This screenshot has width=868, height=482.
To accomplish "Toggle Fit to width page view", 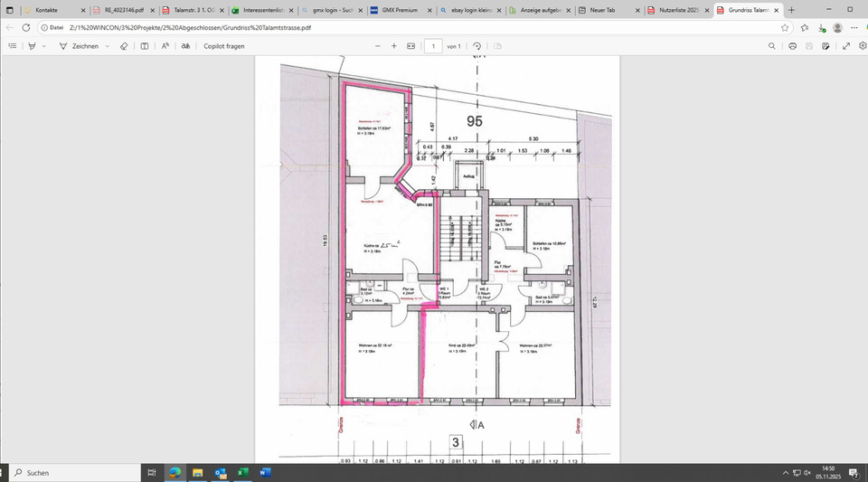I will (410, 45).
